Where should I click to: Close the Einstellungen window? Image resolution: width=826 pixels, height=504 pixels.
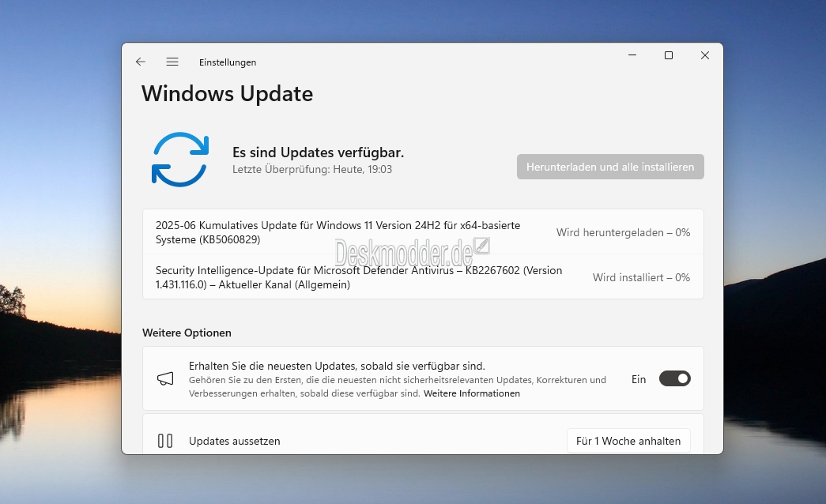705,55
